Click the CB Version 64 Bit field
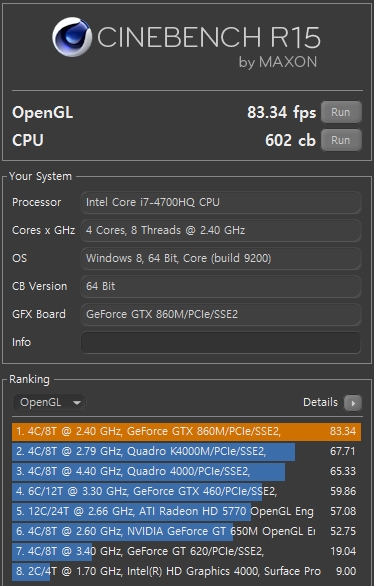374x586 pixels. click(221, 286)
